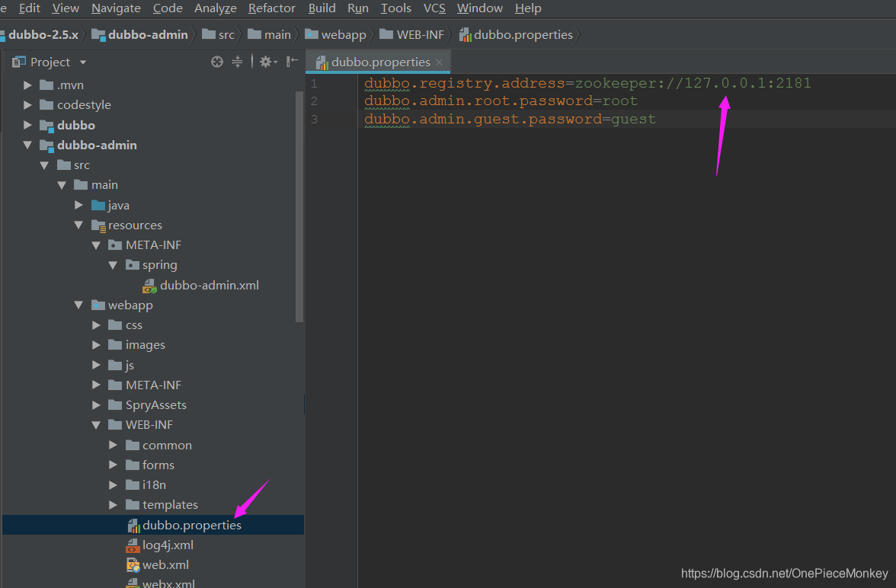Click the Project panel vertical scrollbar

tap(299, 206)
